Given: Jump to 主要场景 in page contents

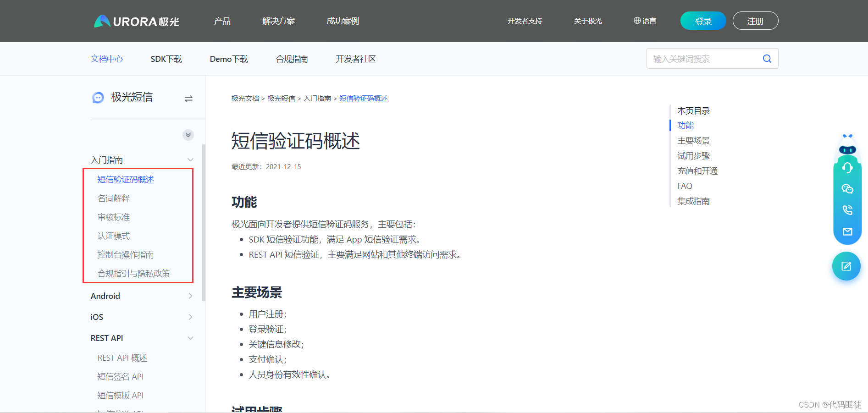Looking at the screenshot, I should [x=693, y=141].
